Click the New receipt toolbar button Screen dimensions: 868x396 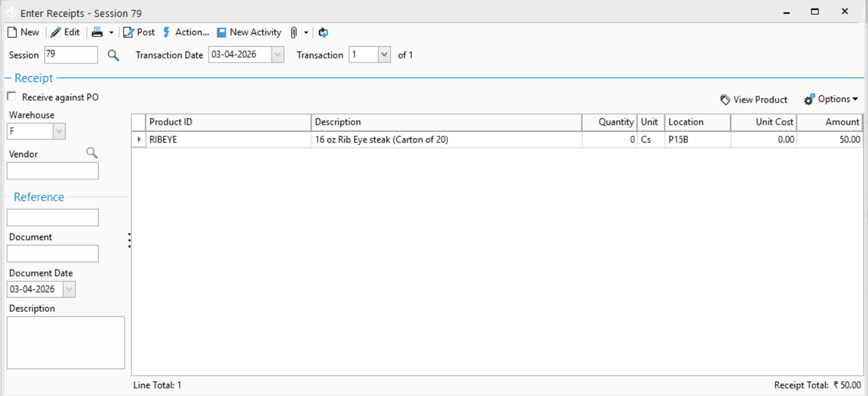click(x=23, y=33)
